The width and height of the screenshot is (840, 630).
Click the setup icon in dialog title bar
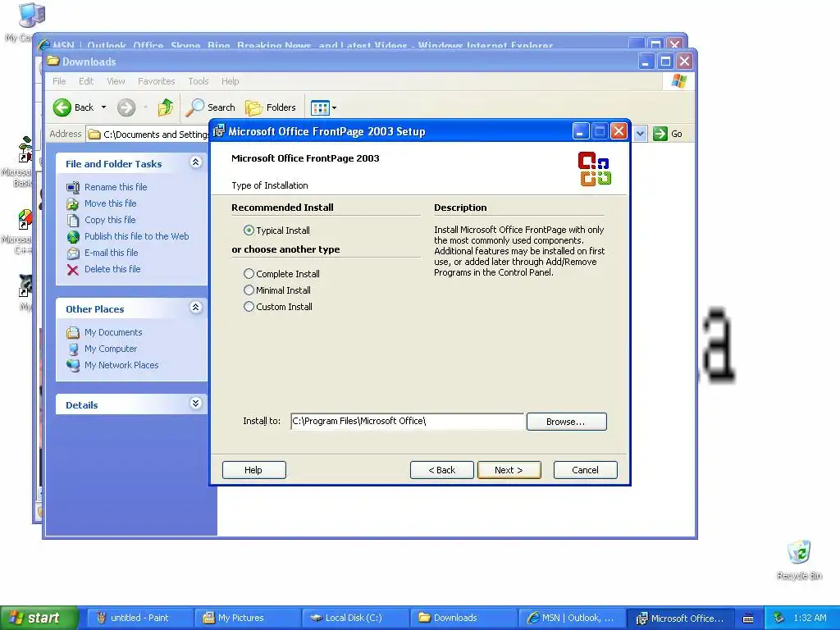tap(218, 131)
